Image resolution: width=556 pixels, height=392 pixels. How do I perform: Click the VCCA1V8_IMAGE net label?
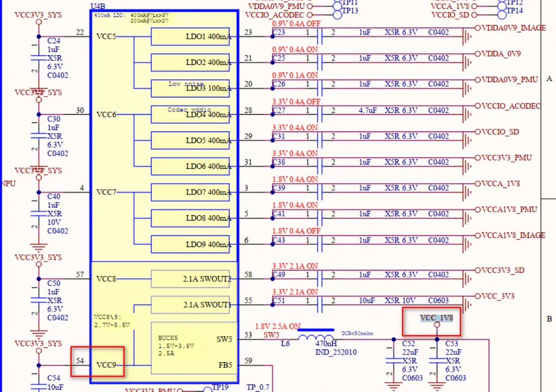(x=513, y=235)
